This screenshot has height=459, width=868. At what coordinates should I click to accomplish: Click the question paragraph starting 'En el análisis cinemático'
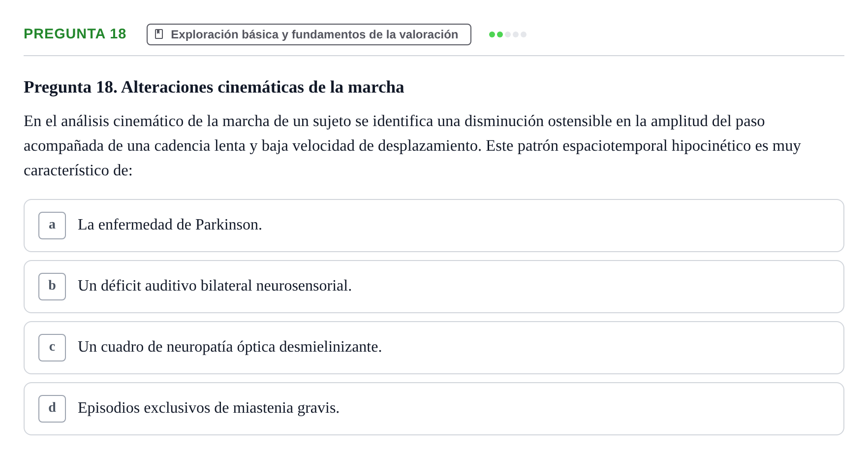(x=412, y=146)
